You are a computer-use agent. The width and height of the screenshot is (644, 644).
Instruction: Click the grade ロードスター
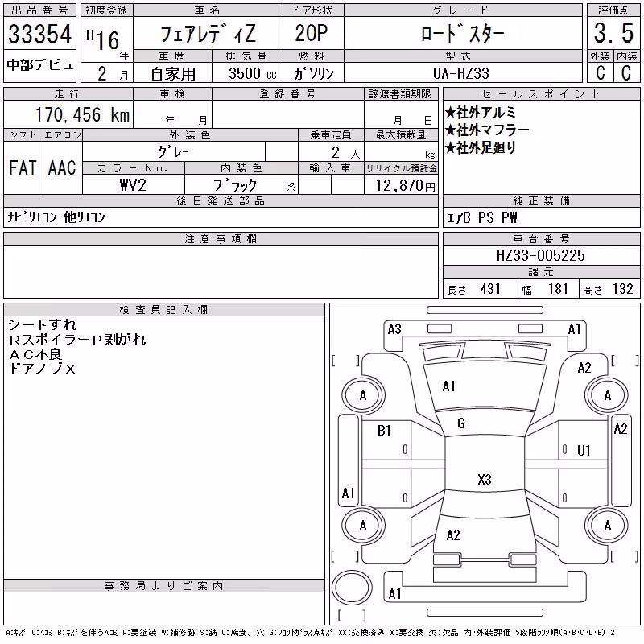coord(463,33)
